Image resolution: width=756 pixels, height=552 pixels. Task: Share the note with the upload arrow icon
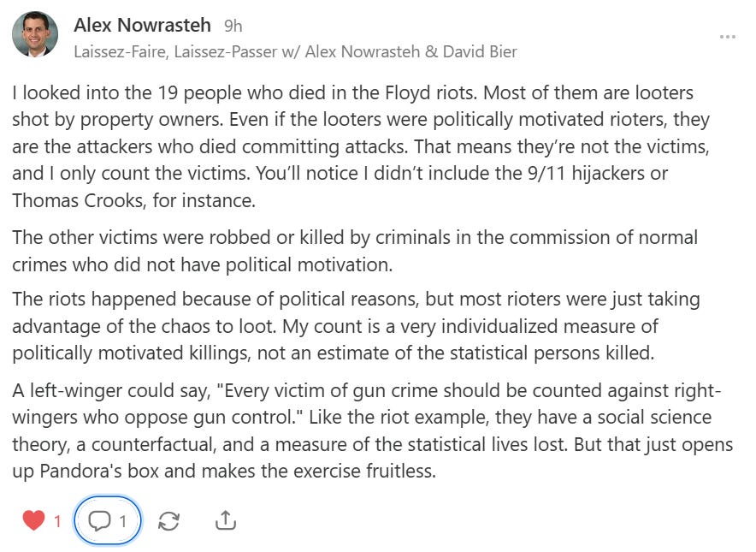tap(225, 520)
